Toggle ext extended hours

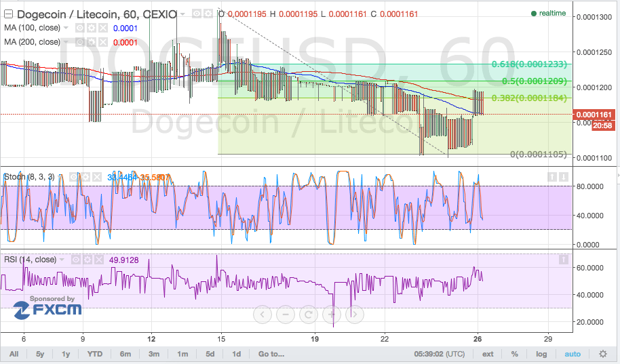pyautogui.click(x=488, y=354)
